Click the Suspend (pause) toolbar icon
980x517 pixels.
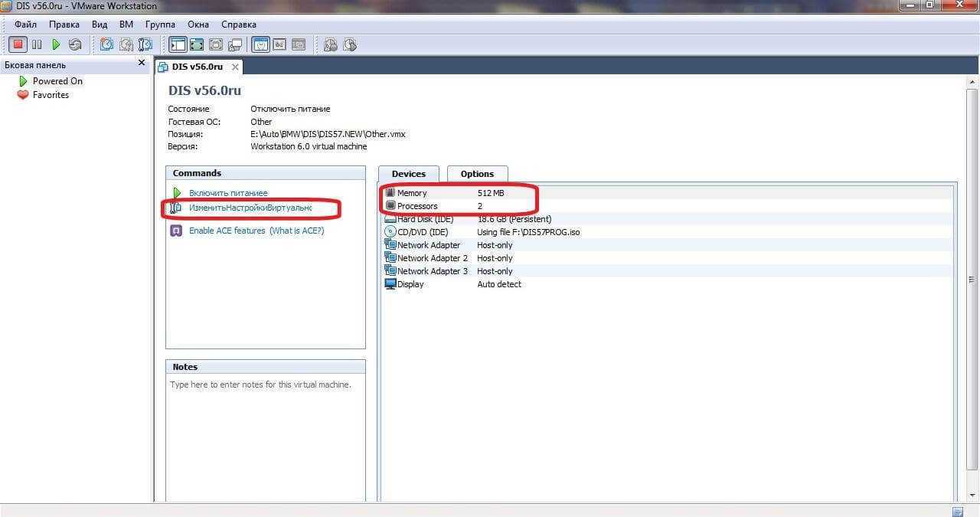pos(37,45)
